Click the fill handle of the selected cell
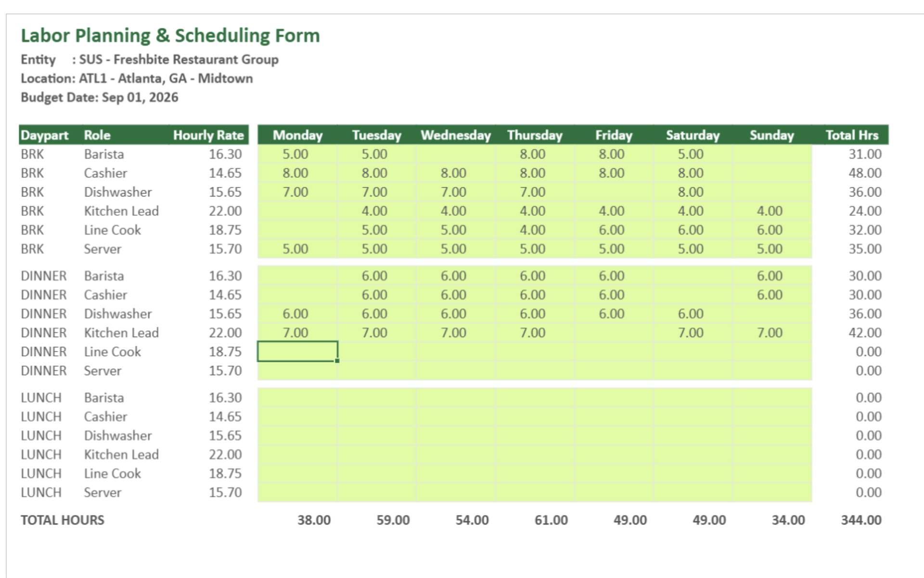 pos(337,361)
